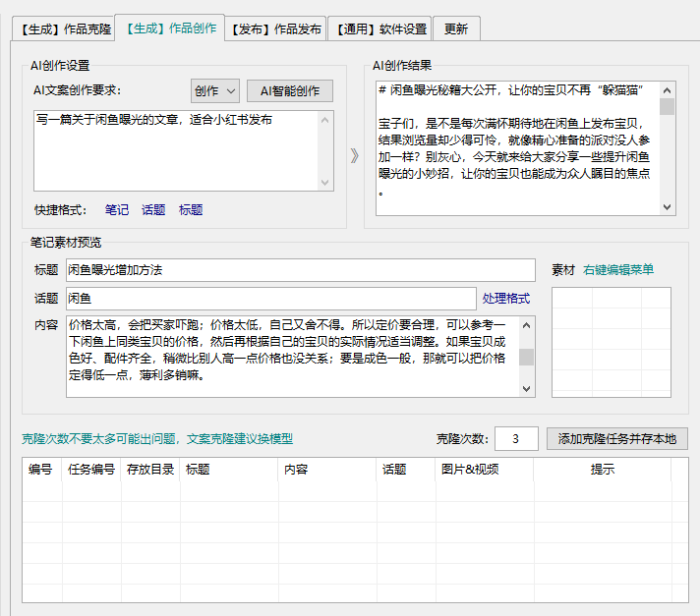Open 【通用】软件设置 tab

(x=379, y=29)
